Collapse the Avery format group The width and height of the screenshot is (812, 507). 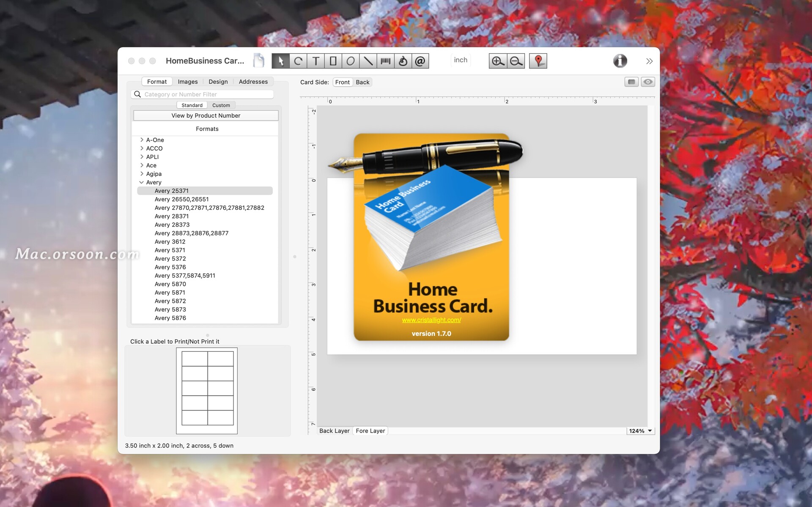(142, 182)
